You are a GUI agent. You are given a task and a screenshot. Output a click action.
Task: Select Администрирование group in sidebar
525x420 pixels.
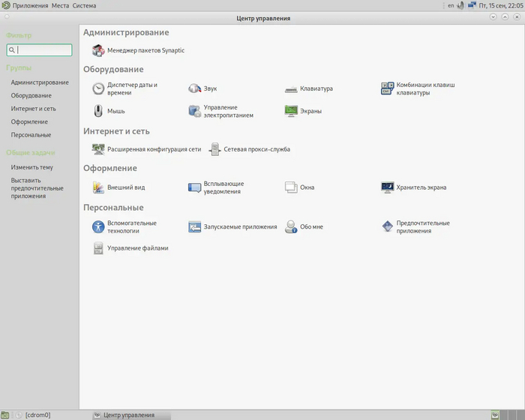tap(40, 82)
